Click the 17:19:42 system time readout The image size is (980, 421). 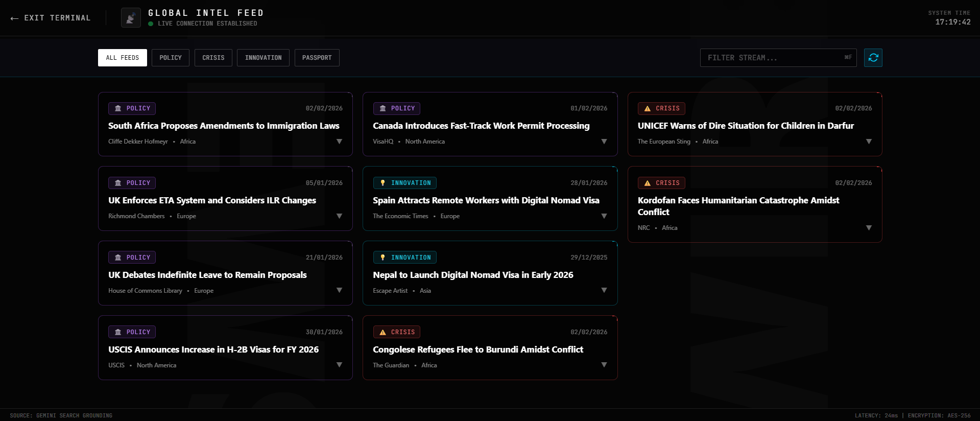tap(953, 22)
